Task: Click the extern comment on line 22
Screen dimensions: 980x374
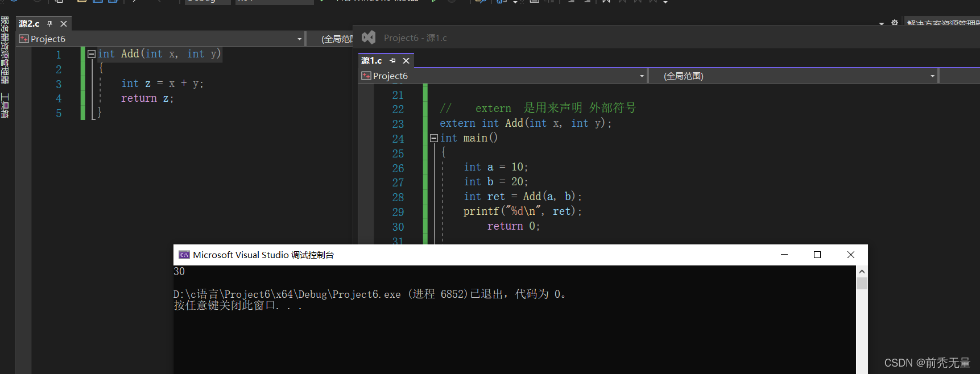Action: 538,108
